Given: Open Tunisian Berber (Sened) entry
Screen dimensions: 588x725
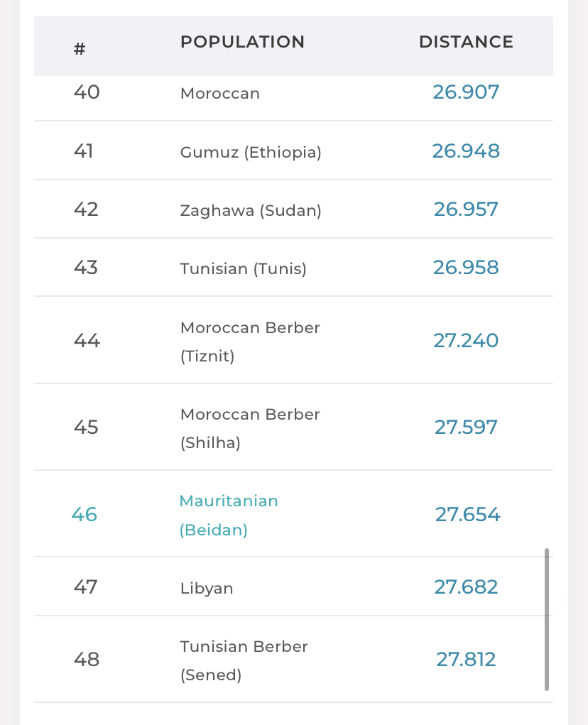Looking at the screenshot, I should (244, 660).
